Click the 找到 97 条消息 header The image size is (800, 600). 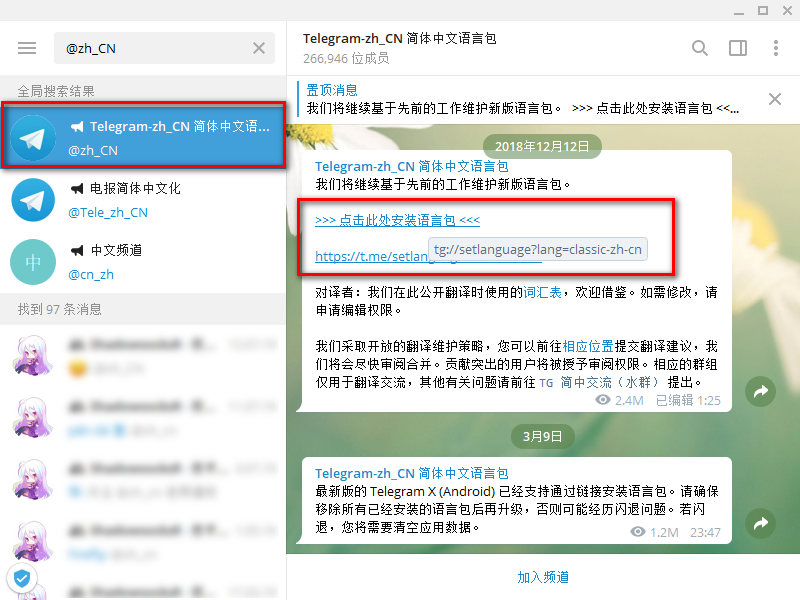[x=60, y=309]
